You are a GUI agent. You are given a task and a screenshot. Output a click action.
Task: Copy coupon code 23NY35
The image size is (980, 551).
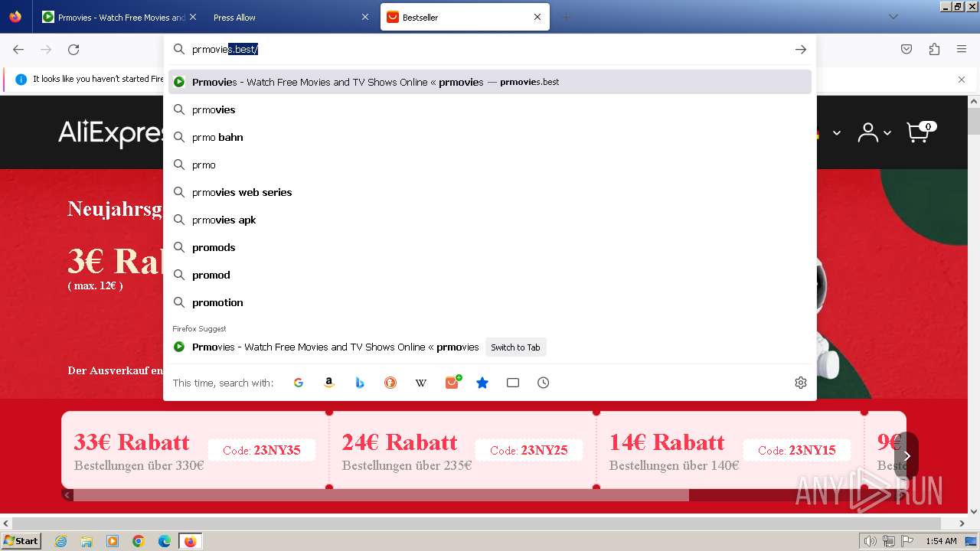coord(261,450)
